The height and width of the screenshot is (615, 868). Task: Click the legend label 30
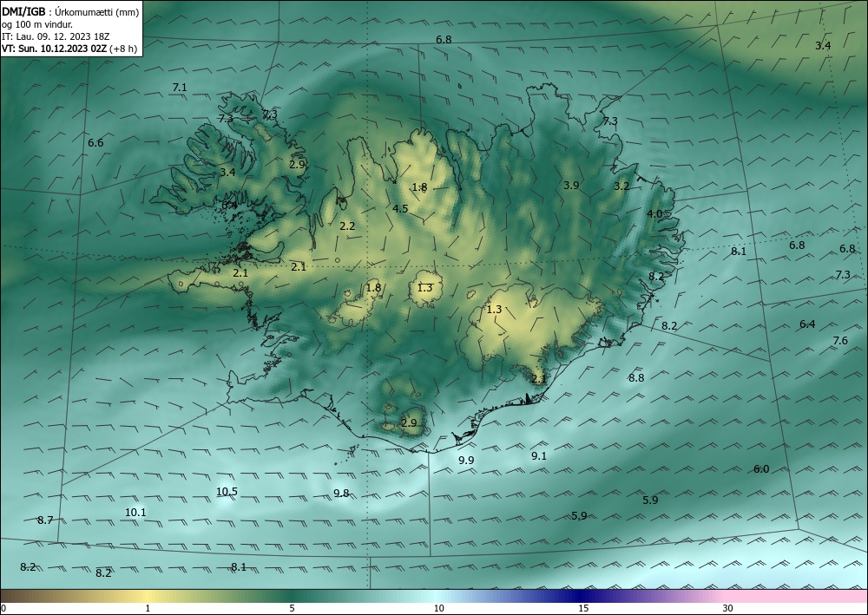click(728, 609)
